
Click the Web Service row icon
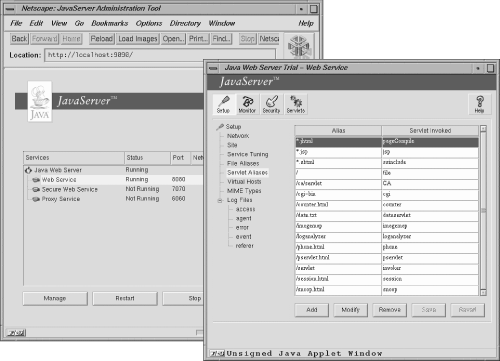[x=36, y=180]
